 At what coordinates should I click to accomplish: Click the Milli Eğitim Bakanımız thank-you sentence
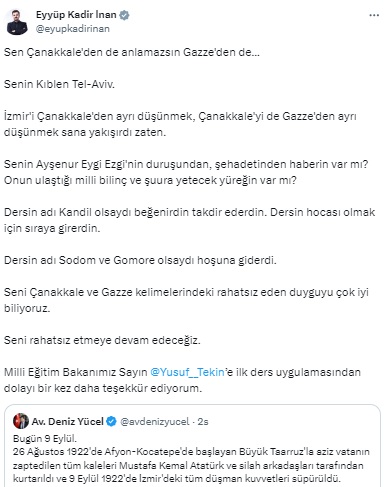point(182,380)
